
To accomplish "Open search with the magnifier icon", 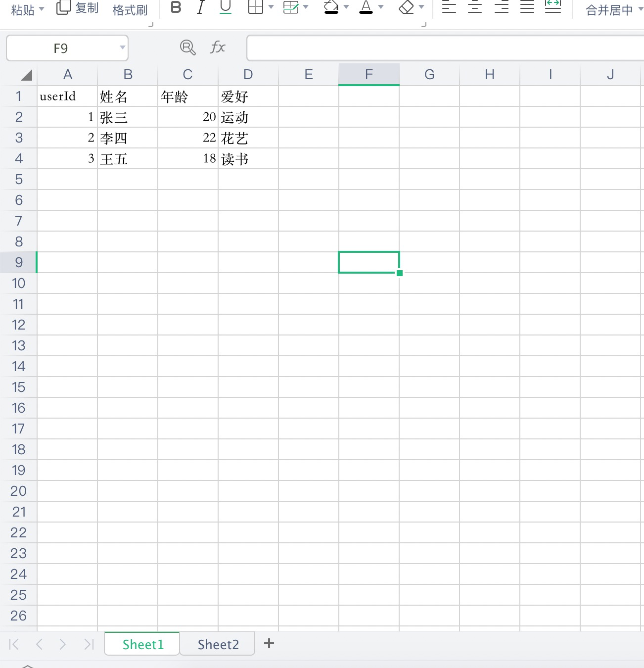I will pyautogui.click(x=188, y=48).
